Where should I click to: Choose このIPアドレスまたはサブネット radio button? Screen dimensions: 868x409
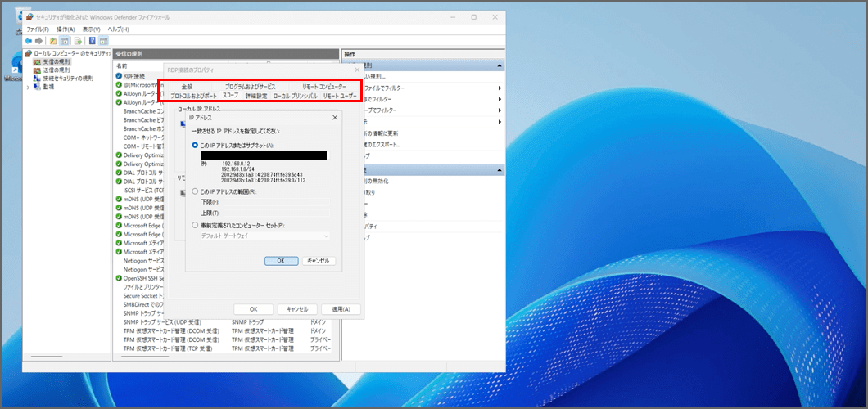pos(195,145)
